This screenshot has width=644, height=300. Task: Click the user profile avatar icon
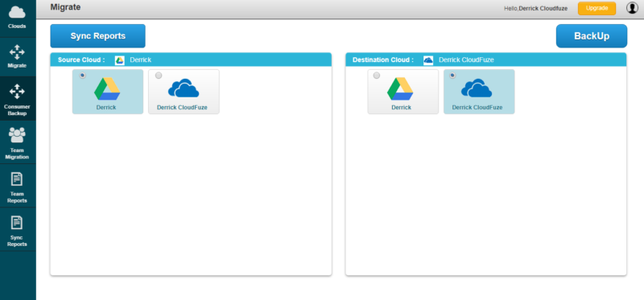click(x=632, y=8)
